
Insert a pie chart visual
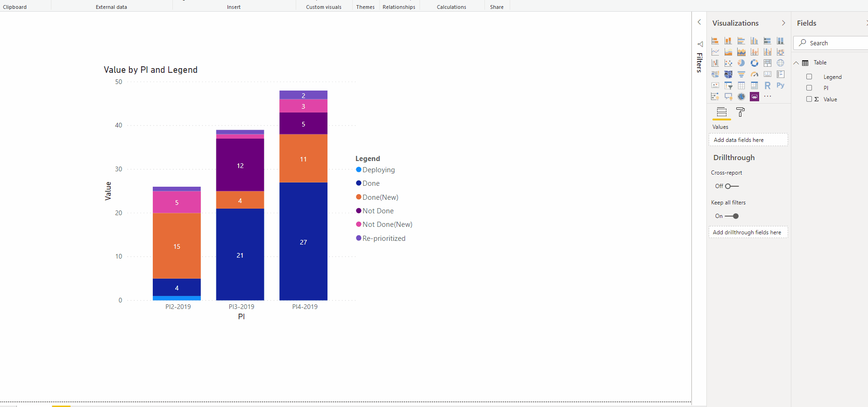741,63
